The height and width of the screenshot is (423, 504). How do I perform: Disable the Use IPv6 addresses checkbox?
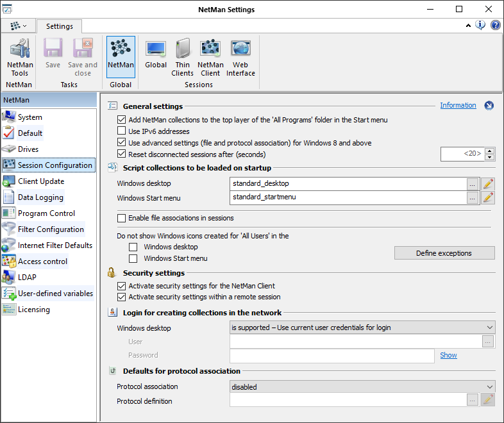click(122, 131)
